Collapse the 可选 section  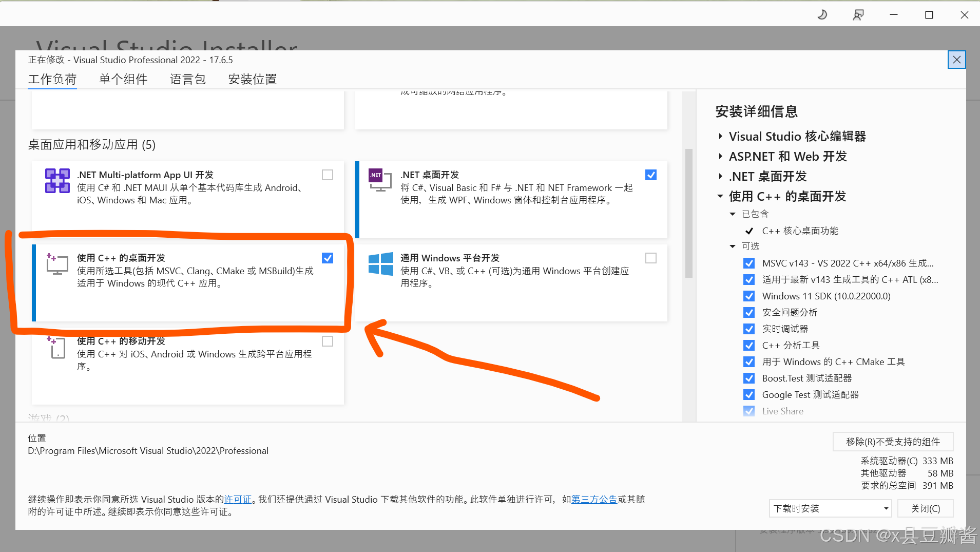coord(733,246)
